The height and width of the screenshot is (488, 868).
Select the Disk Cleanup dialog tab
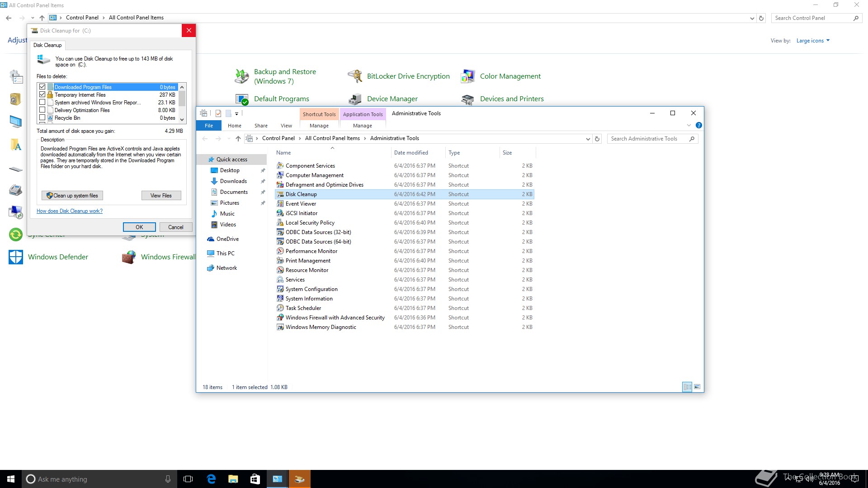[x=47, y=45]
